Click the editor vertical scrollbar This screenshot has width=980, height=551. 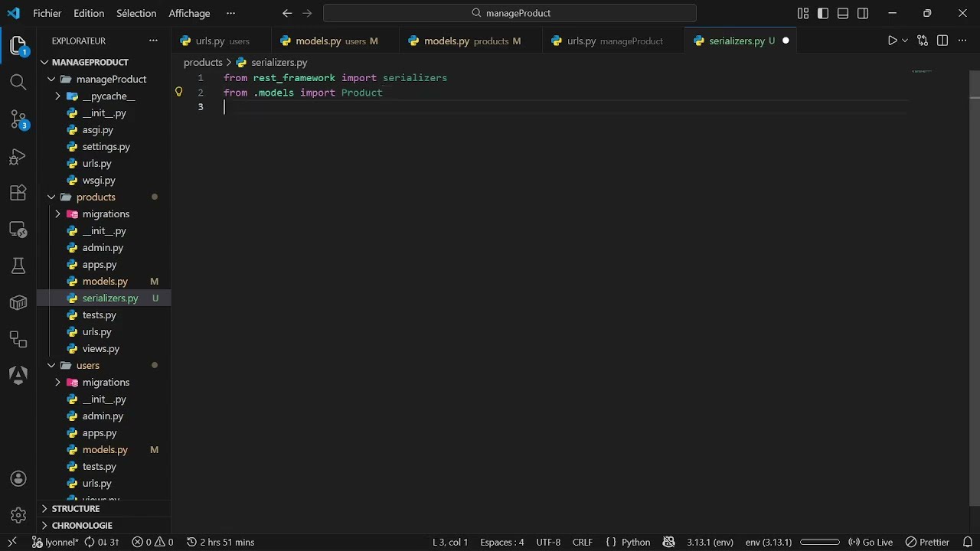pyautogui.click(x=975, y=287)
